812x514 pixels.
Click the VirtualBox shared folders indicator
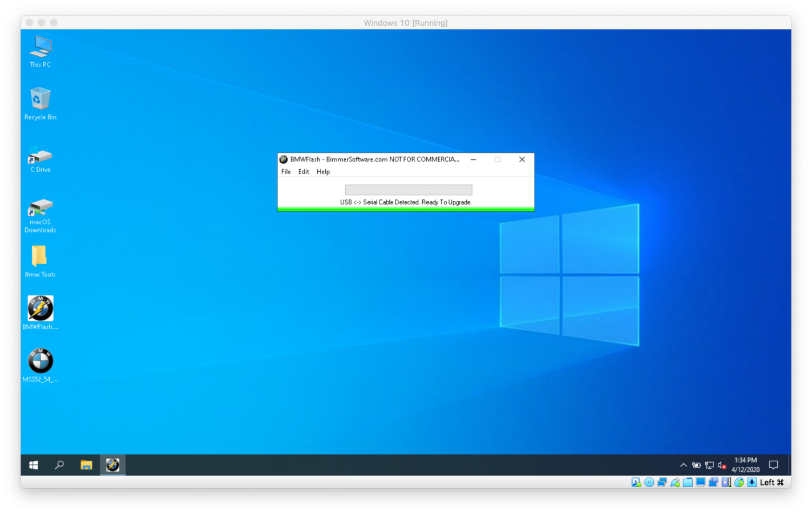pos(688,483)
